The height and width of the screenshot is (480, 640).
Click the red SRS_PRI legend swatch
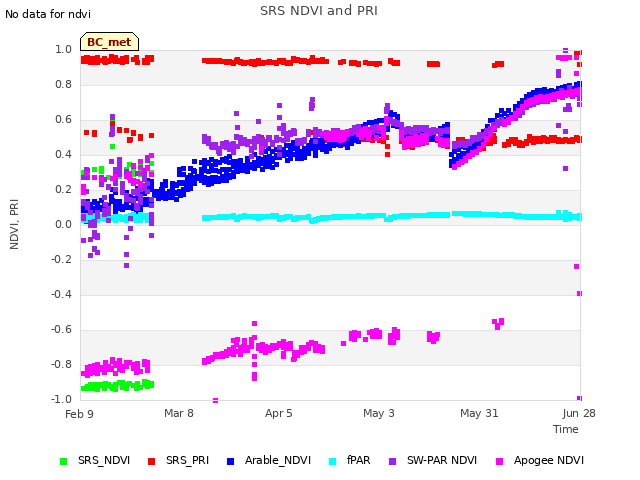click(151, 462)
